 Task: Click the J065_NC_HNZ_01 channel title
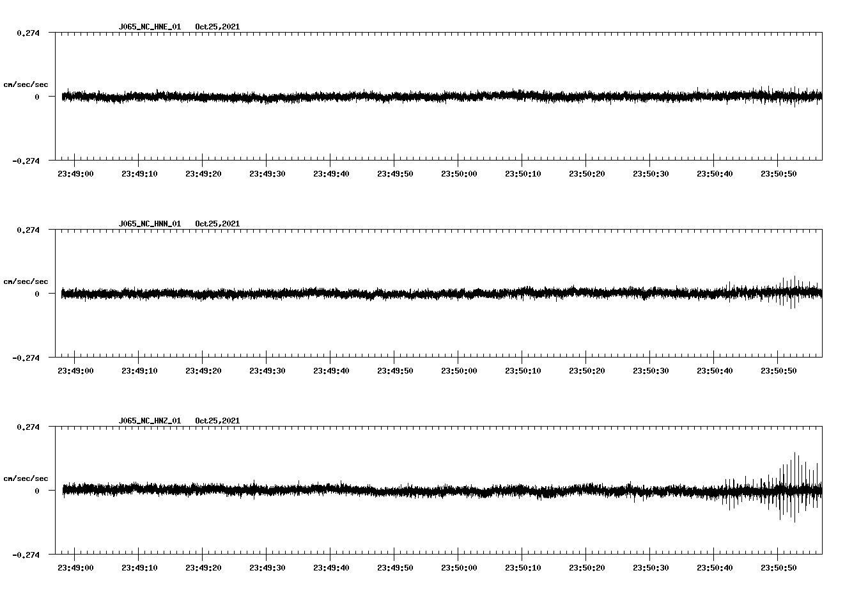pyautogui.click(x=150, y=421)
